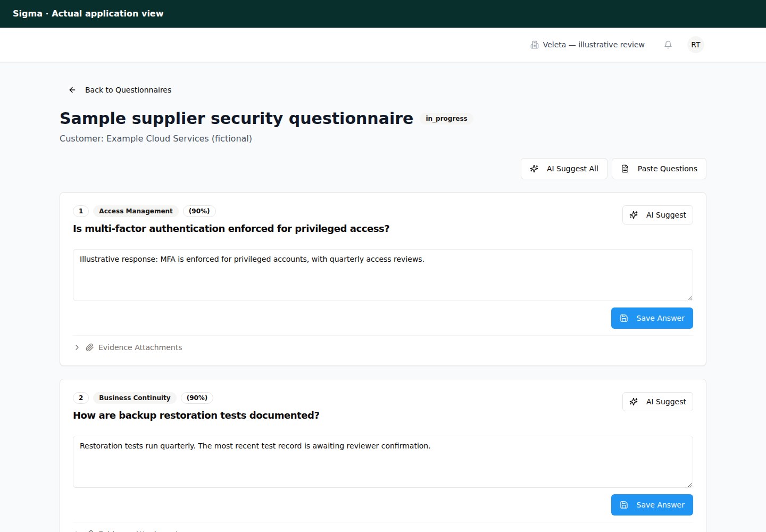Click the Customer: Example Cloud Services line
Screen dimensions: 766x532
tap(156, 138)
